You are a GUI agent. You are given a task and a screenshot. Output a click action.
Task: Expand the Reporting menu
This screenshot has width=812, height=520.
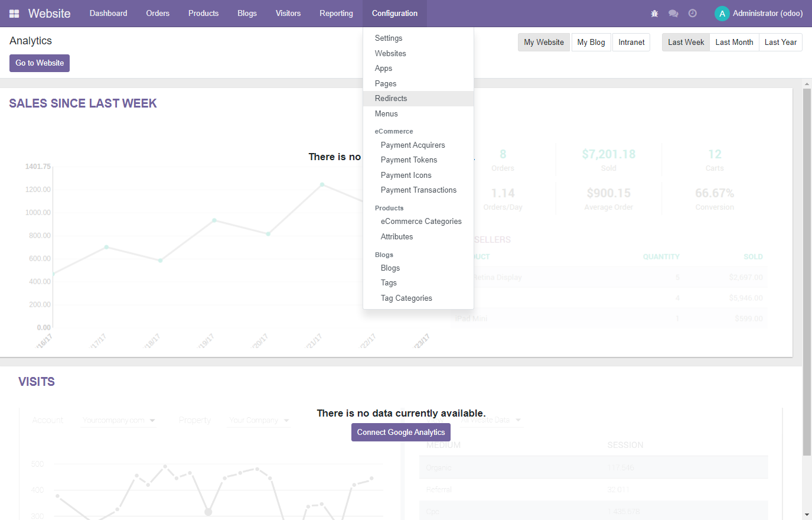(x=336, y=14)
